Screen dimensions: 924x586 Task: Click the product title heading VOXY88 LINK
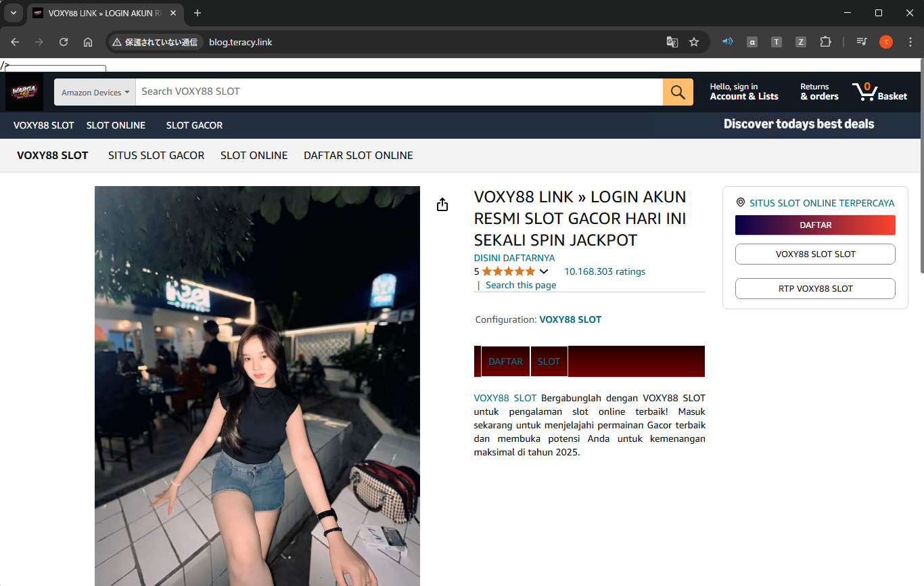(580, 219)
